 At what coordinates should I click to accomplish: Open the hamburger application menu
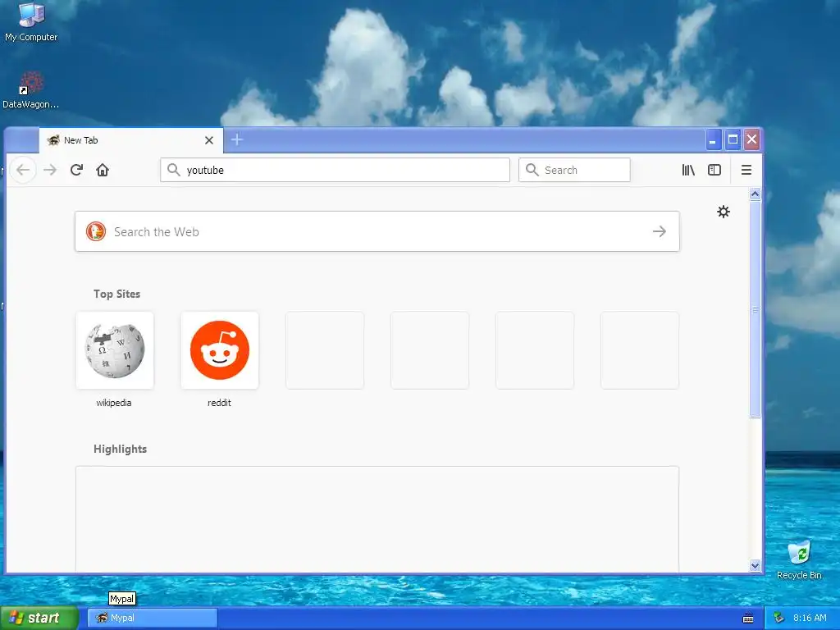(746, 170)
